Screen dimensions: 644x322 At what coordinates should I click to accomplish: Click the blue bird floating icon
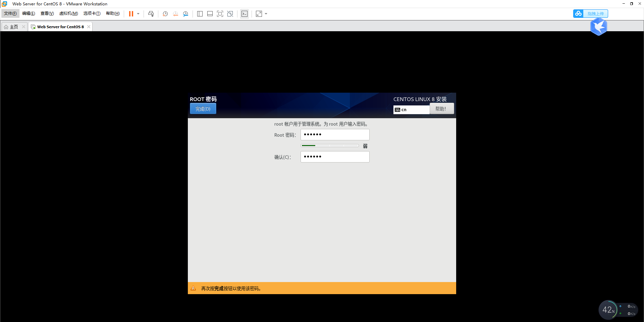(599, 27)
